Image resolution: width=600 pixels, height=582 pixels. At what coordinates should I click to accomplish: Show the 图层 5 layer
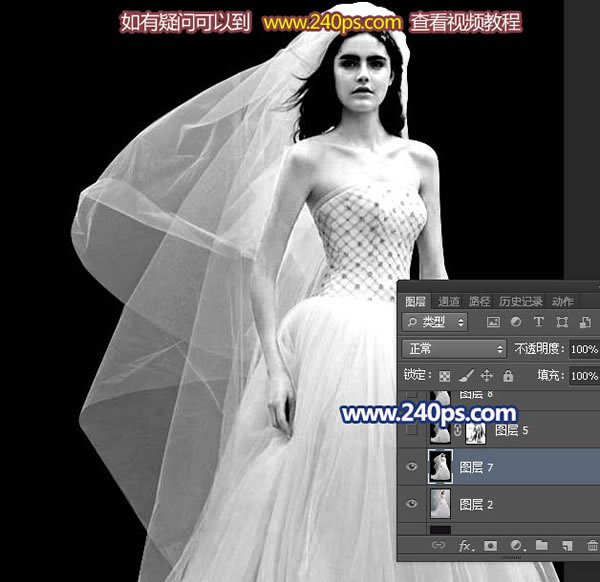point(412,430)
